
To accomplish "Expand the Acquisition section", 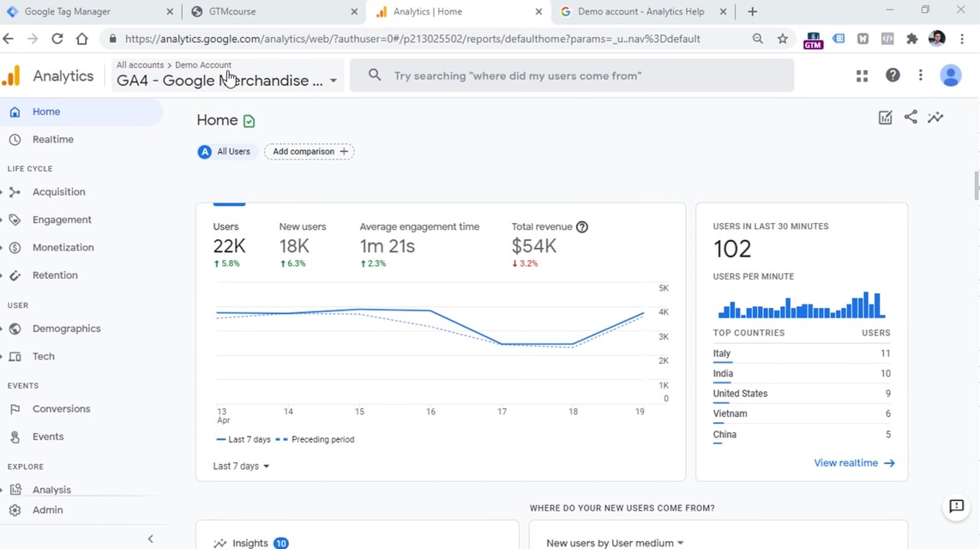I will (59, 192).
